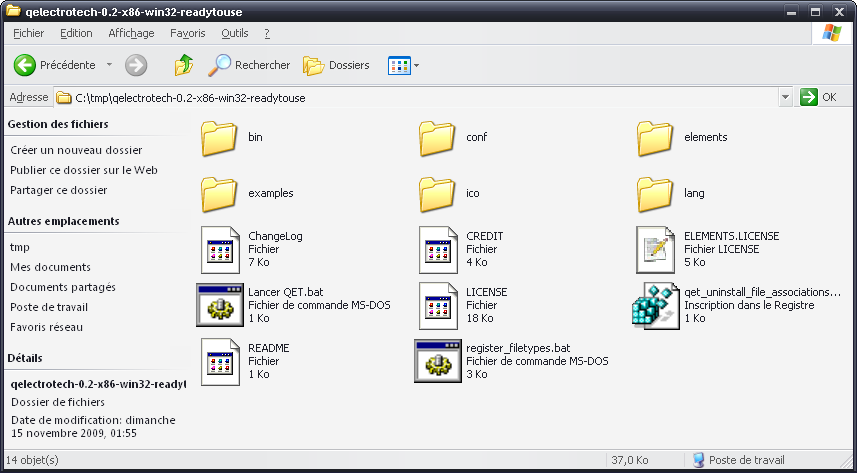Select the Lancer QET.bat icon
The width and height of the screenshot is (857, 473).
pos(220,305)
